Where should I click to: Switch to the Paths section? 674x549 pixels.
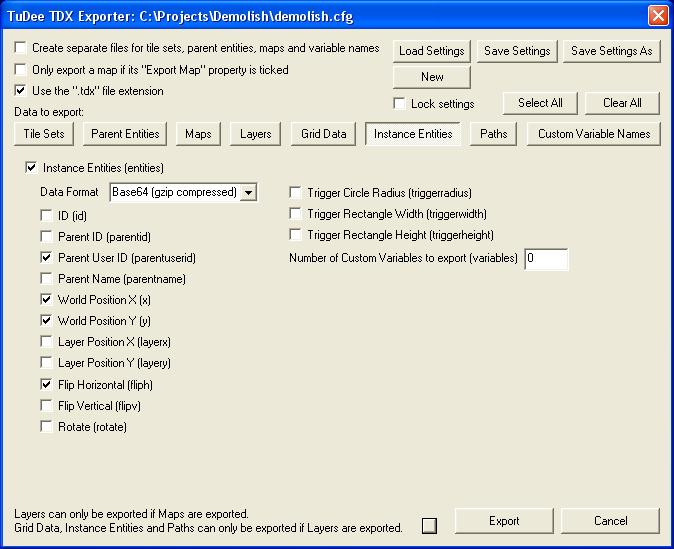click(x=493, y=134)
